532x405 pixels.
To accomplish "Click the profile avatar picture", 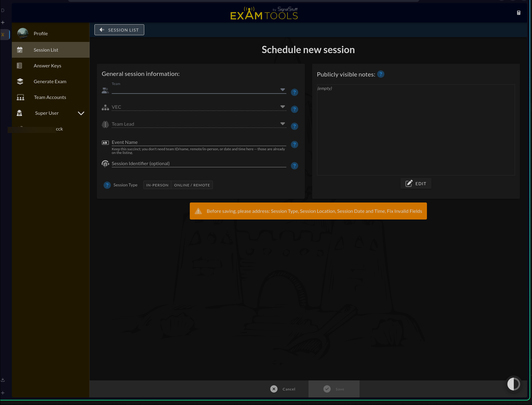I will pos(23,33).
